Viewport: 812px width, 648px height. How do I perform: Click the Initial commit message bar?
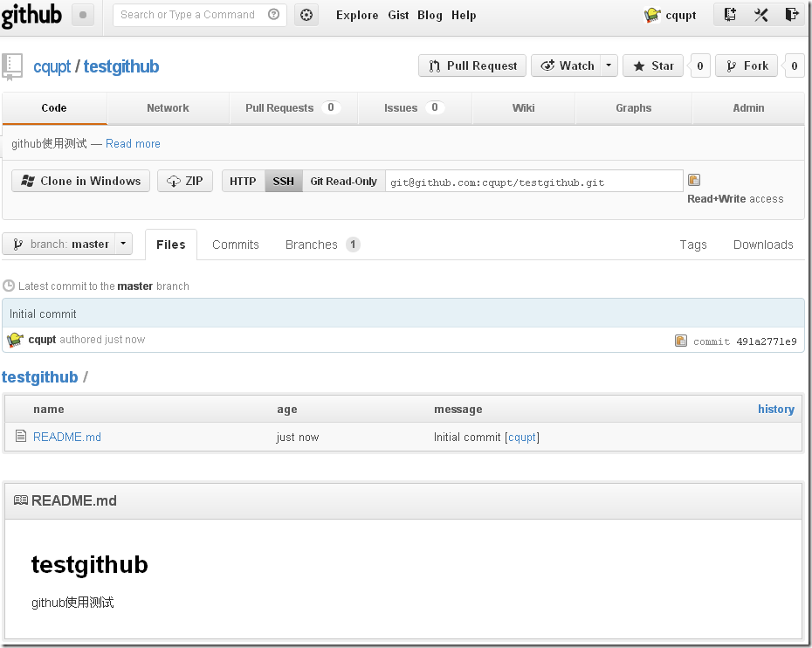point(403,313)
